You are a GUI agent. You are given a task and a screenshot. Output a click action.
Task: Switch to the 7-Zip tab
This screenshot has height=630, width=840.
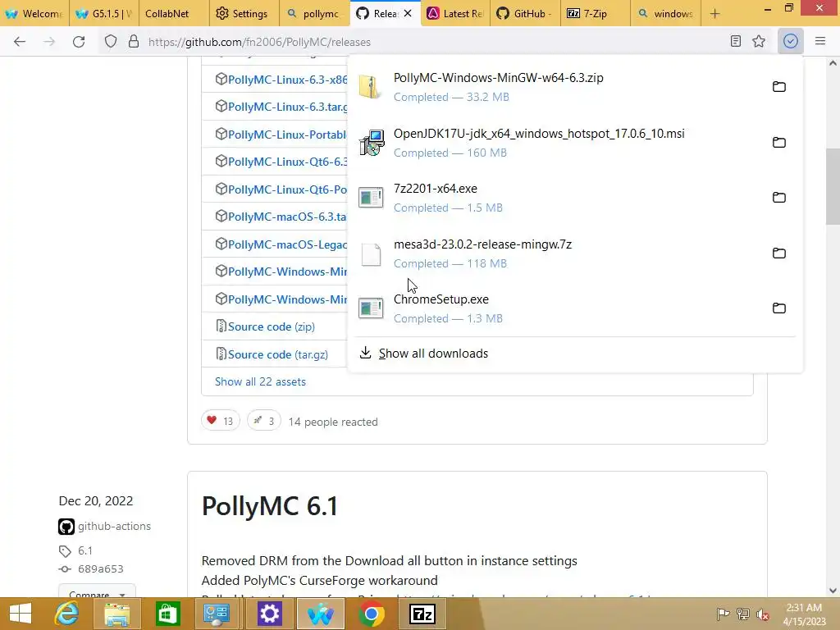(596, 13)
